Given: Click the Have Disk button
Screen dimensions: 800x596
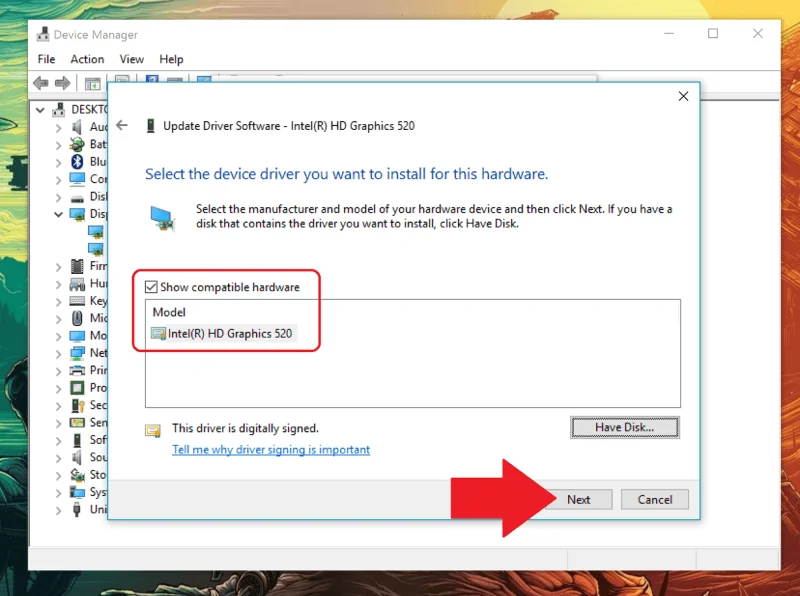Looking at the screenshot, I should coord(624,428).
